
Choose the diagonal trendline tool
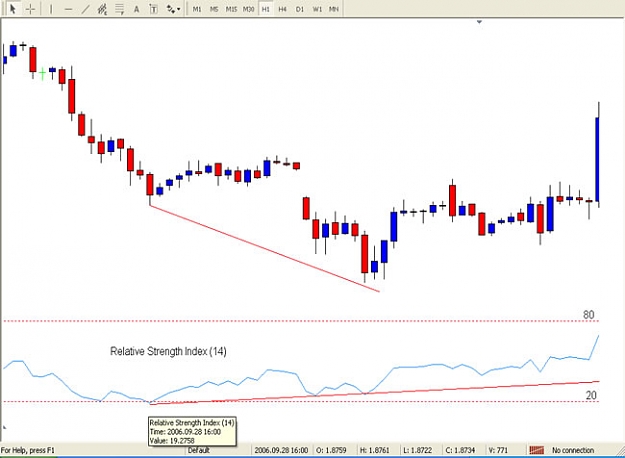(x=85, y=9)
